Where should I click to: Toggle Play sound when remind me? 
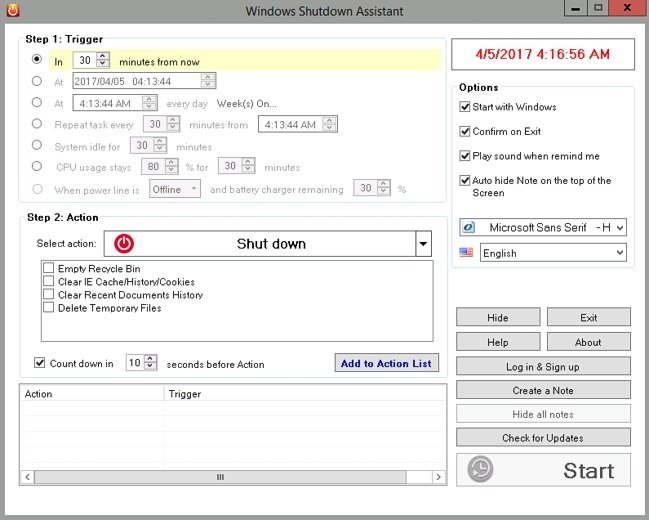click(465, 156)
